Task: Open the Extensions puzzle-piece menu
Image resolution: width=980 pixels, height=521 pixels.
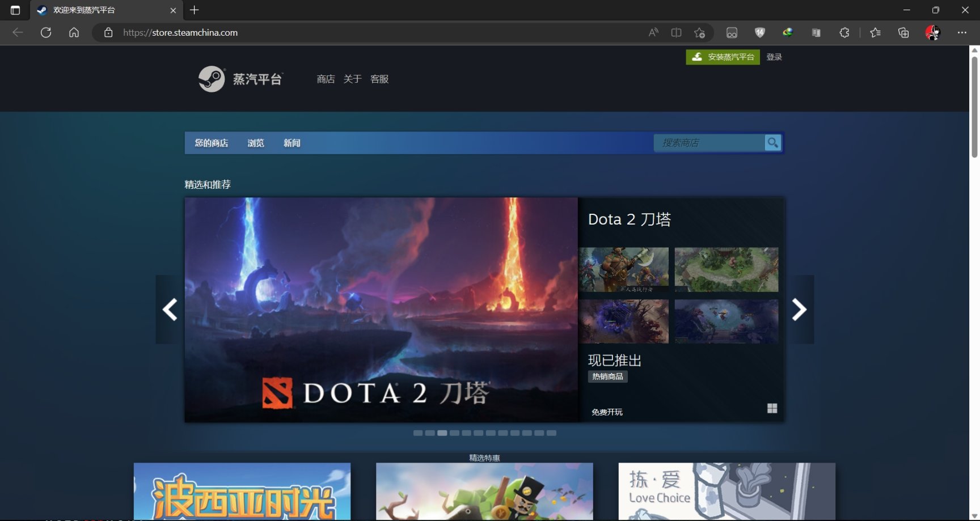Action: [x=844, y=32]
